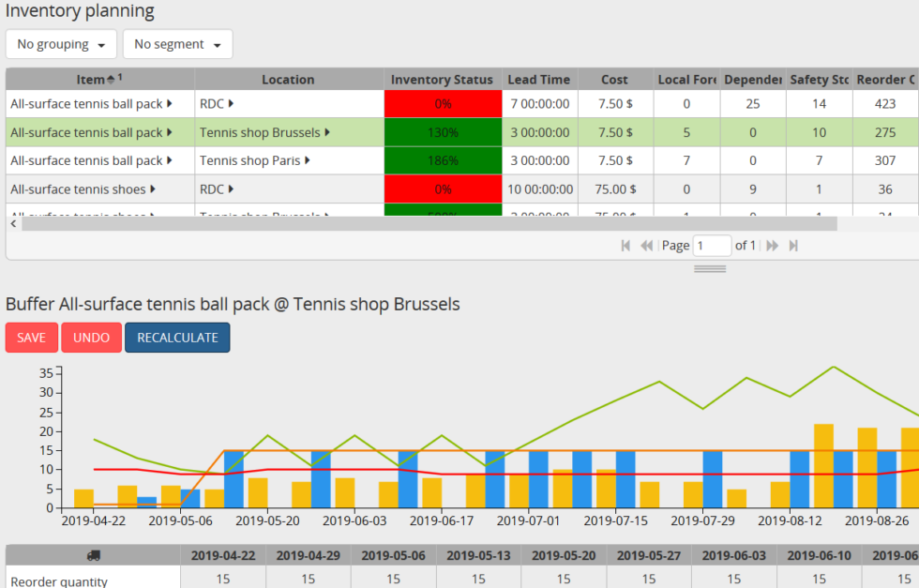This screenshot has width=919, height=588.
Task: Click the previous page pager icon
Action: click(646, 246)
